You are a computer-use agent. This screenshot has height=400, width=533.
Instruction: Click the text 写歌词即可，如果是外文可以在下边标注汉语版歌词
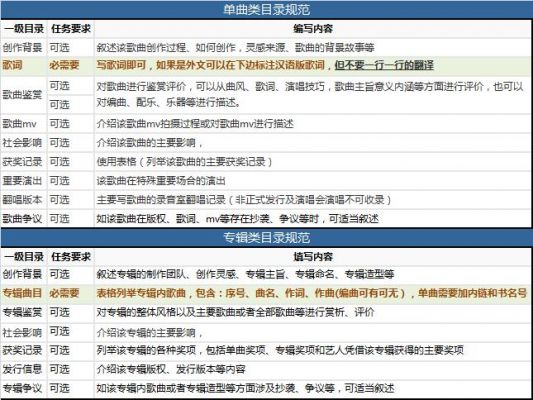(210, 65)
